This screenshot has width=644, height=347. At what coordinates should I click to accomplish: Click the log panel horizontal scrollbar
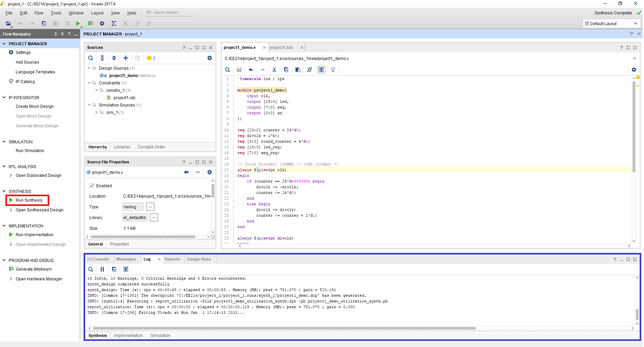tap(284, 328)
